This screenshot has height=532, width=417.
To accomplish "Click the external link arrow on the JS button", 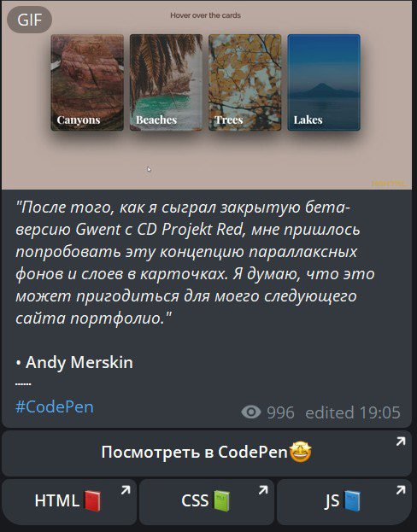I will coord(401,490).
